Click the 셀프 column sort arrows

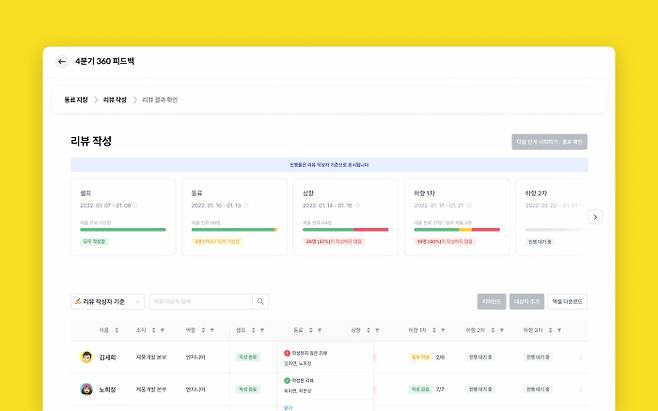(253, 330)
